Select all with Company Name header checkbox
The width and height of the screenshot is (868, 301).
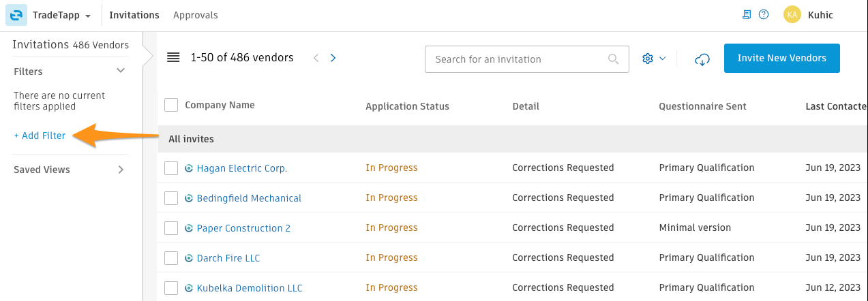tap(171, 105)
